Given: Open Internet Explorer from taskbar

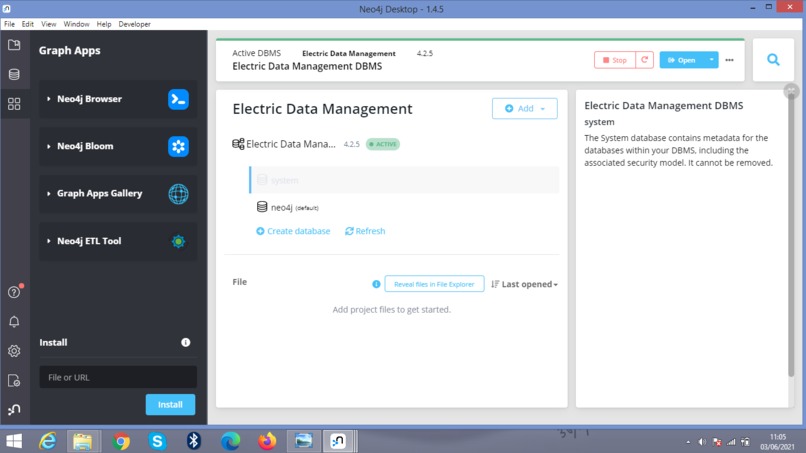Looking at the screenshot, I should (48, 441).
